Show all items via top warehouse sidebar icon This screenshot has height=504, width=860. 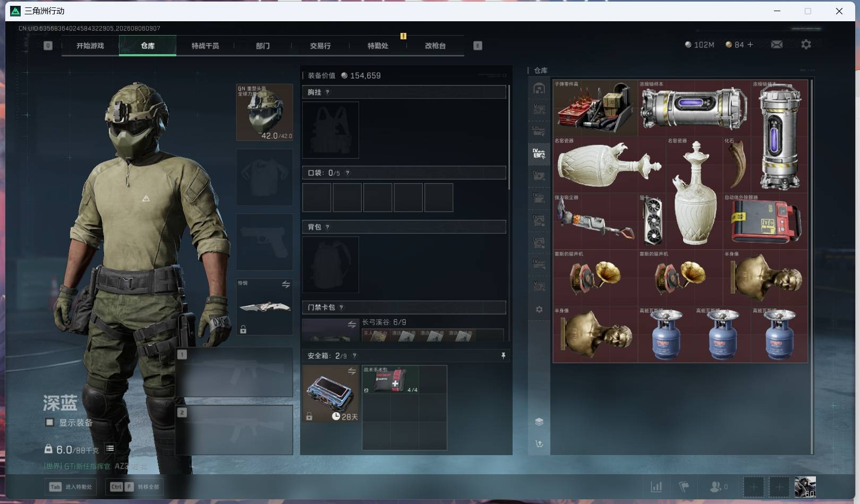[539, 88]
